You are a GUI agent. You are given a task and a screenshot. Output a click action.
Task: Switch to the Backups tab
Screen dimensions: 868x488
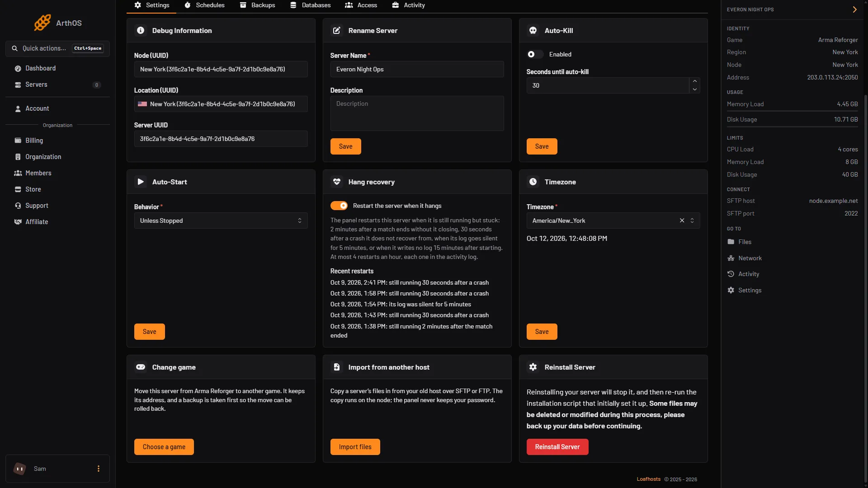[x=257, y=5]
